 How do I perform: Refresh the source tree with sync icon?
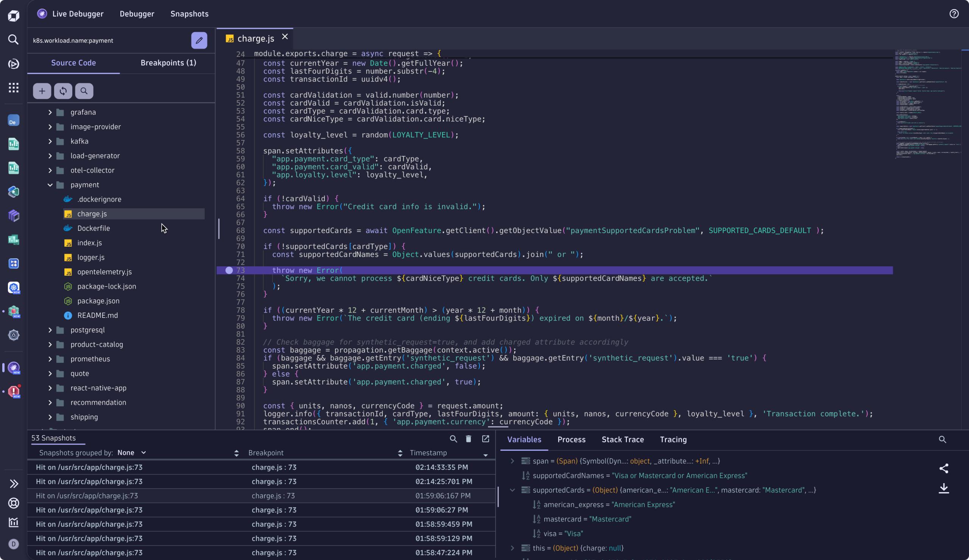tap(63, 91)
